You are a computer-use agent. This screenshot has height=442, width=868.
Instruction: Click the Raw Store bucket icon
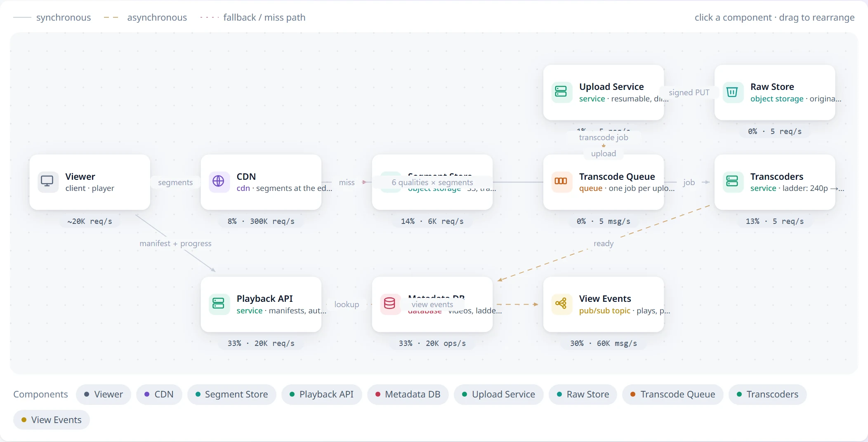(x=732, y=92)
